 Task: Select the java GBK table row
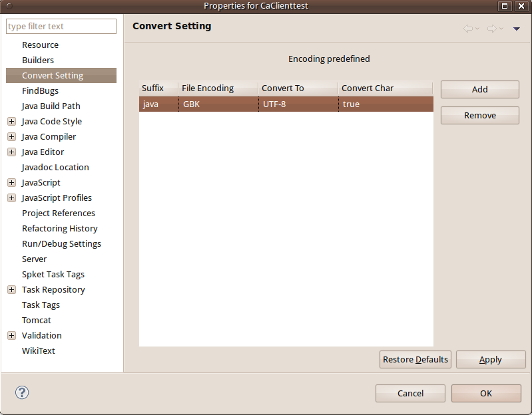point(286,104)
